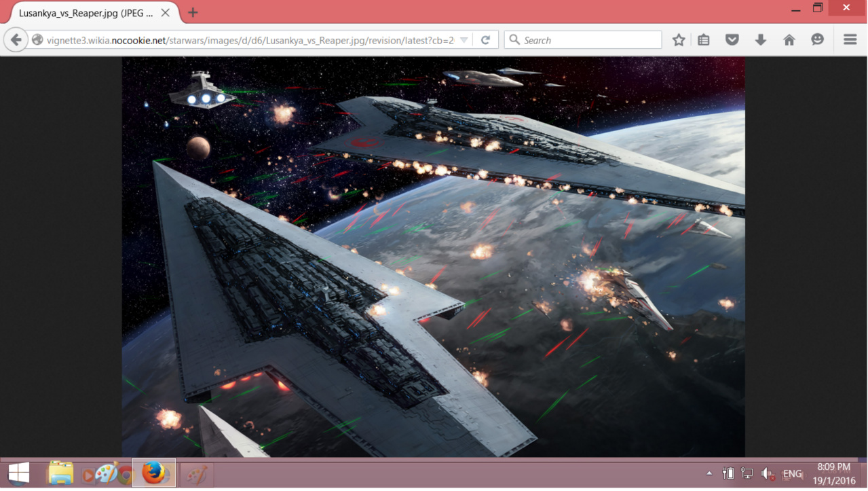868x491 pixels.
Task: Show hidden system tray icons
Action: pos(709,473)
